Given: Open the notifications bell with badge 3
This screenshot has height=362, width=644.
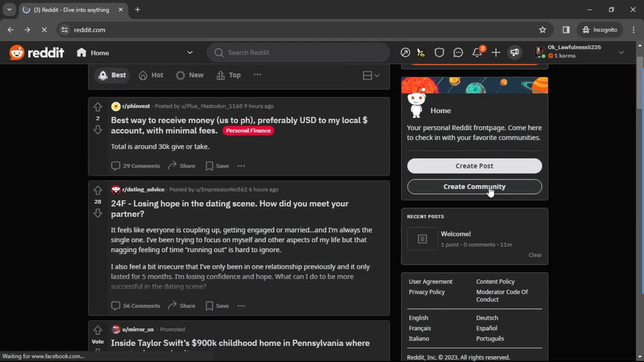Looking at the screenshot, I should click(x=477, y=53).
